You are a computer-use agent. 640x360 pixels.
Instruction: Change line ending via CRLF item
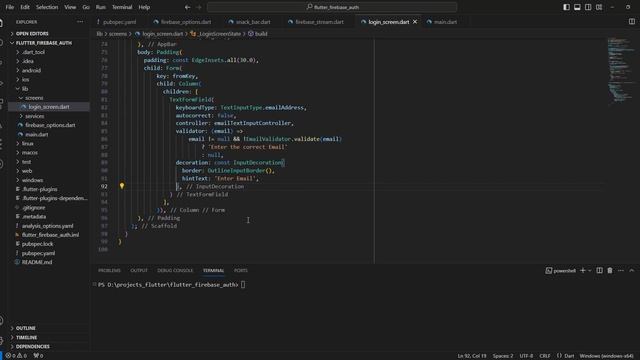545,356
